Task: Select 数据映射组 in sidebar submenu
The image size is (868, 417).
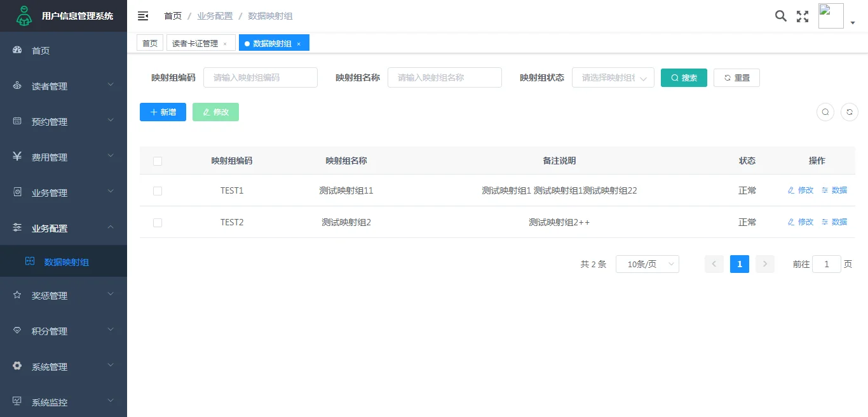Action: (x=64, y=261)
